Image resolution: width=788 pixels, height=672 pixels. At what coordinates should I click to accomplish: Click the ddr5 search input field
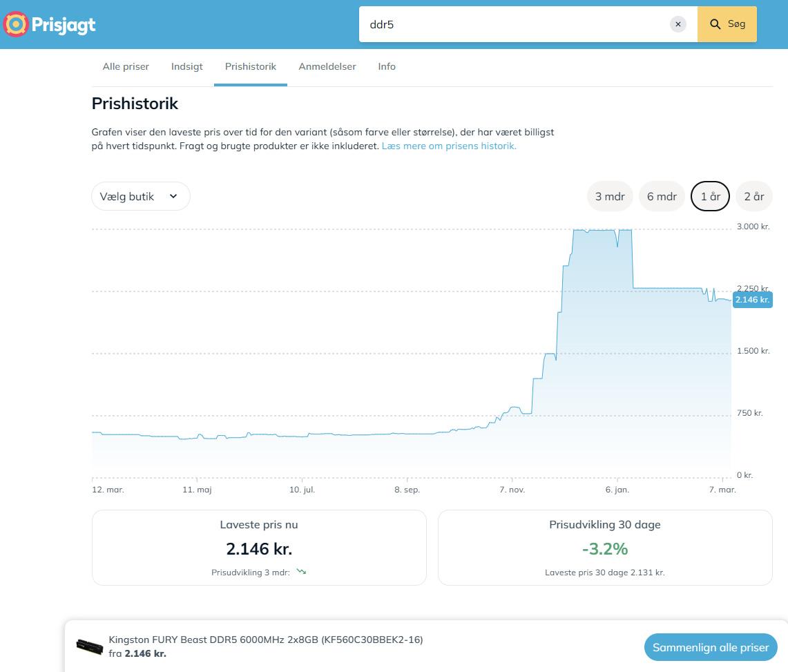[x=511, y=24]
